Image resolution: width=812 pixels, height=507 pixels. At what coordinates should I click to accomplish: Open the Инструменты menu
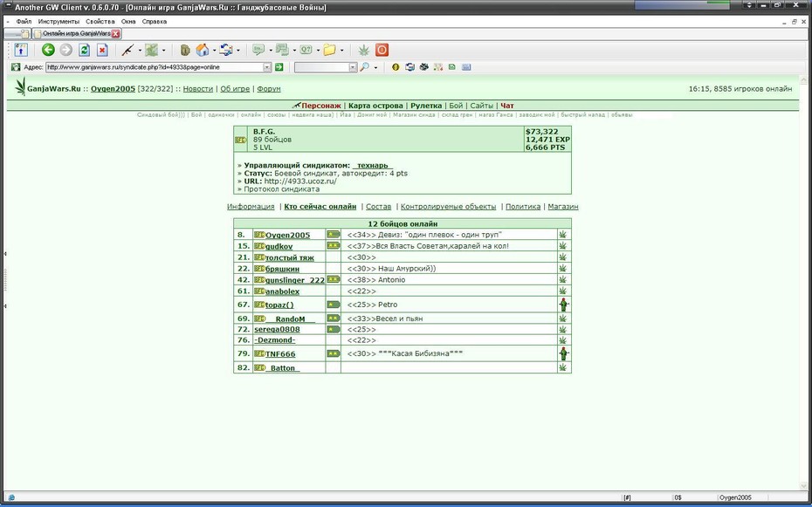click(x=58, y=22)
